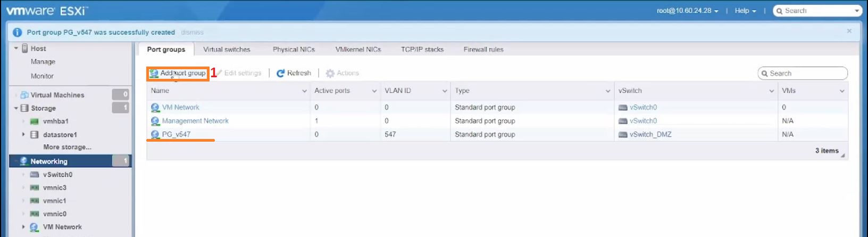
Task: Close the notification banner with X
Action: tap(849, 31)
